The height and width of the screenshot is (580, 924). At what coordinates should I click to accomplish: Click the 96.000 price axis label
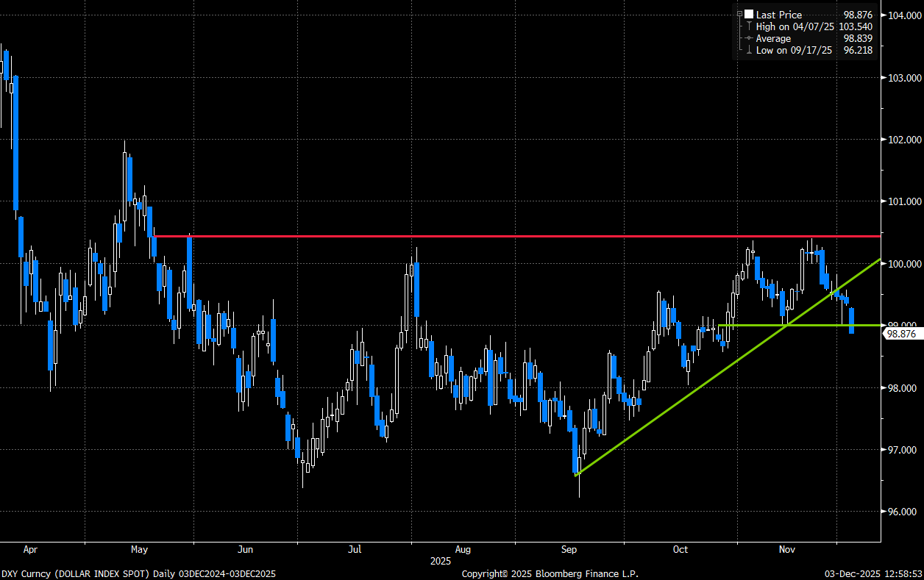point(903,512)
